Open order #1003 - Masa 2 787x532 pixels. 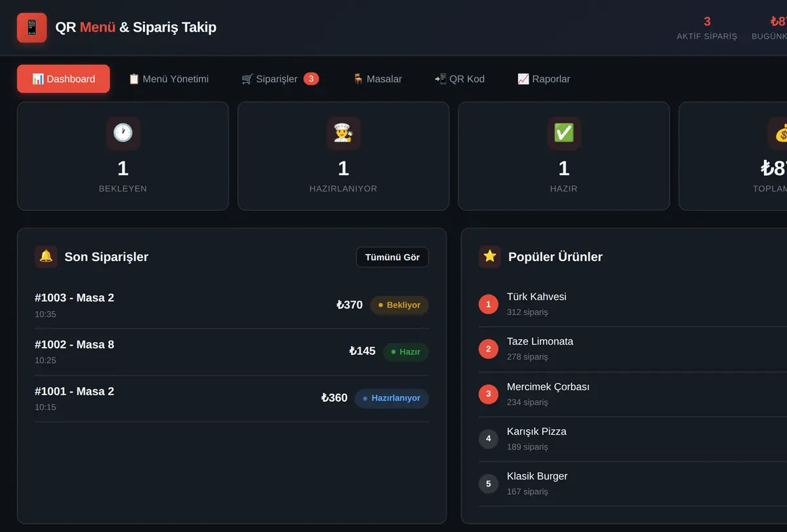pos(232,305)
